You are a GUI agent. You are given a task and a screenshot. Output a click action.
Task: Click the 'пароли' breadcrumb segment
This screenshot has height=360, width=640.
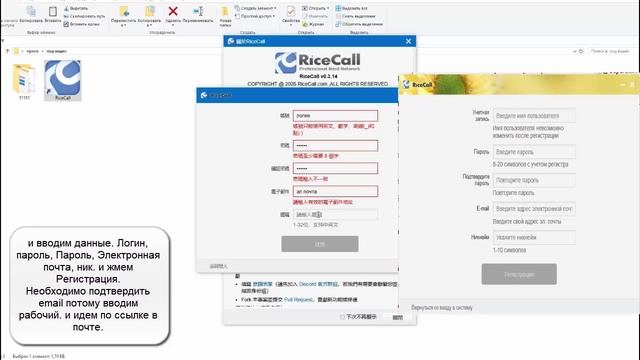[32, 51]
